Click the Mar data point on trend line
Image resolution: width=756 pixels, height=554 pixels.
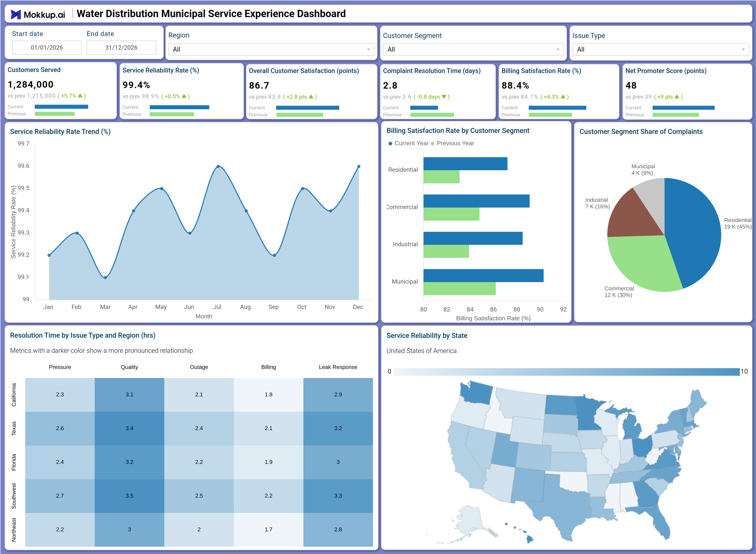point(105,277)
